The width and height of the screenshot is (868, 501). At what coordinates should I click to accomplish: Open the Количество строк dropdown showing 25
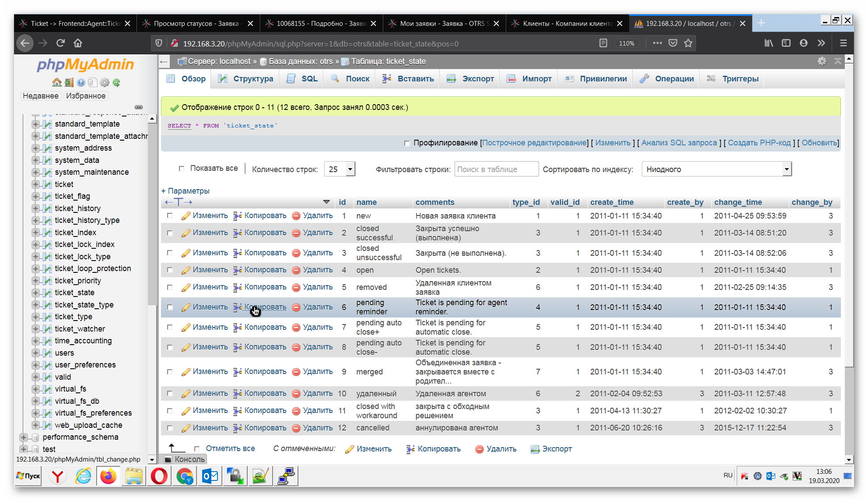(x=339, y=169)
